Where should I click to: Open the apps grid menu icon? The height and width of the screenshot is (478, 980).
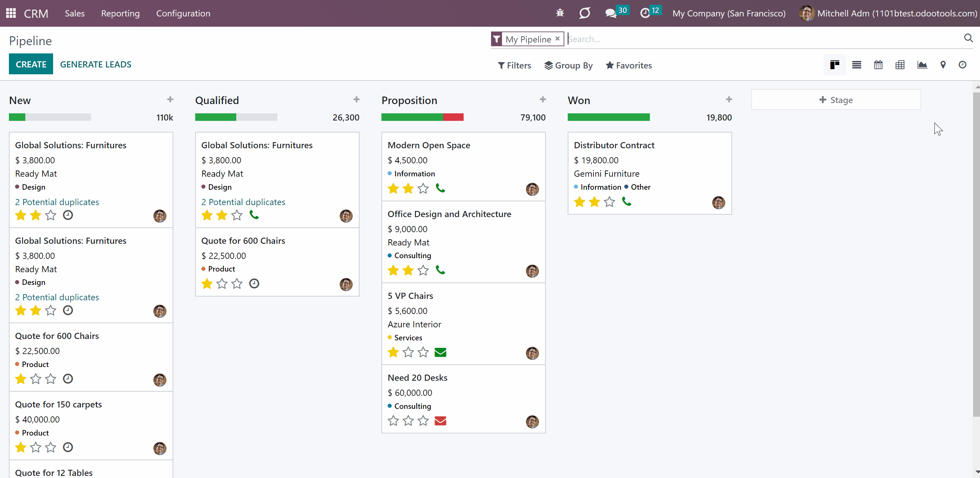coord(11,13)
